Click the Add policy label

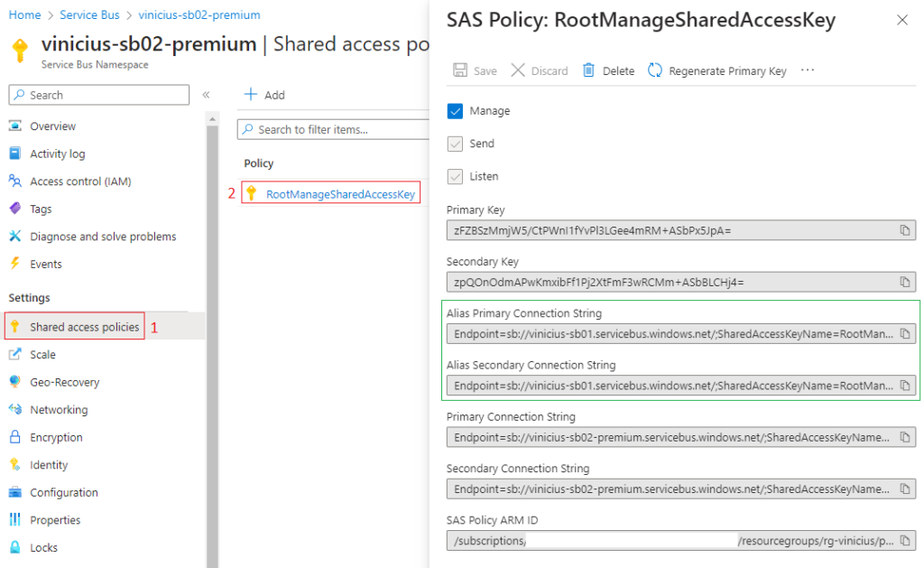pyautogui.click(x=274, y=95)
